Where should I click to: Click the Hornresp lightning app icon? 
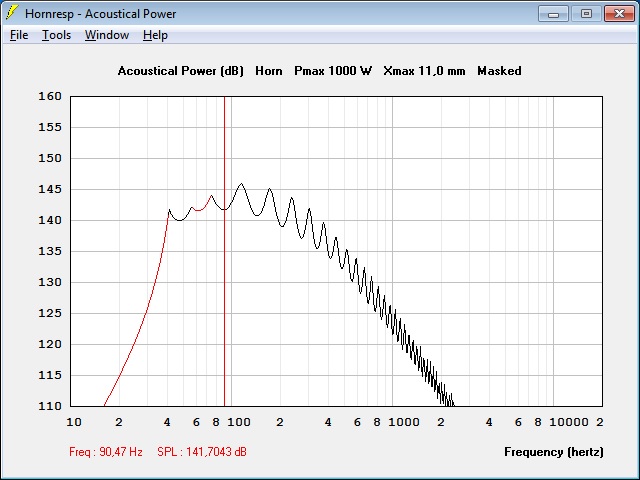tap(11, 13)
